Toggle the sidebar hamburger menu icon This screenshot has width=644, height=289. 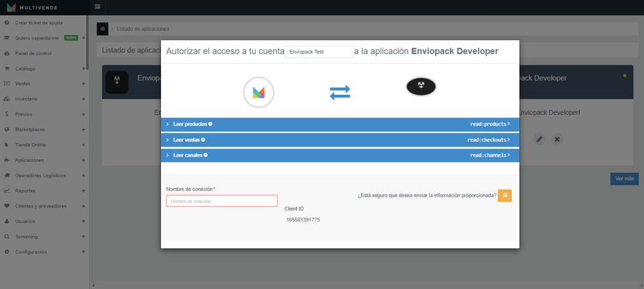(97, 7)
